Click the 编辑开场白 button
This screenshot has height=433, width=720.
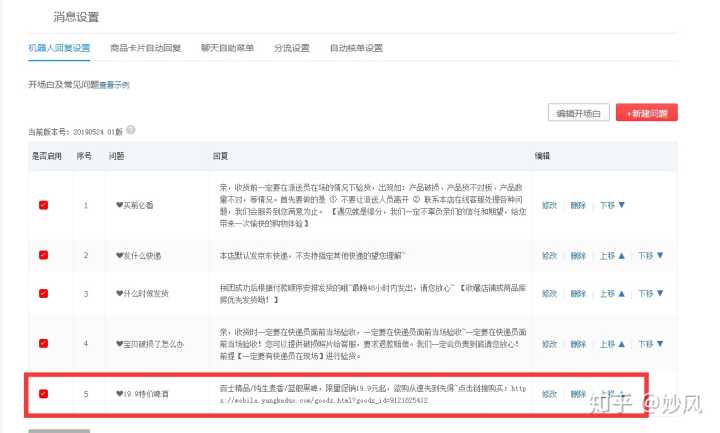[x=578, y=113]
